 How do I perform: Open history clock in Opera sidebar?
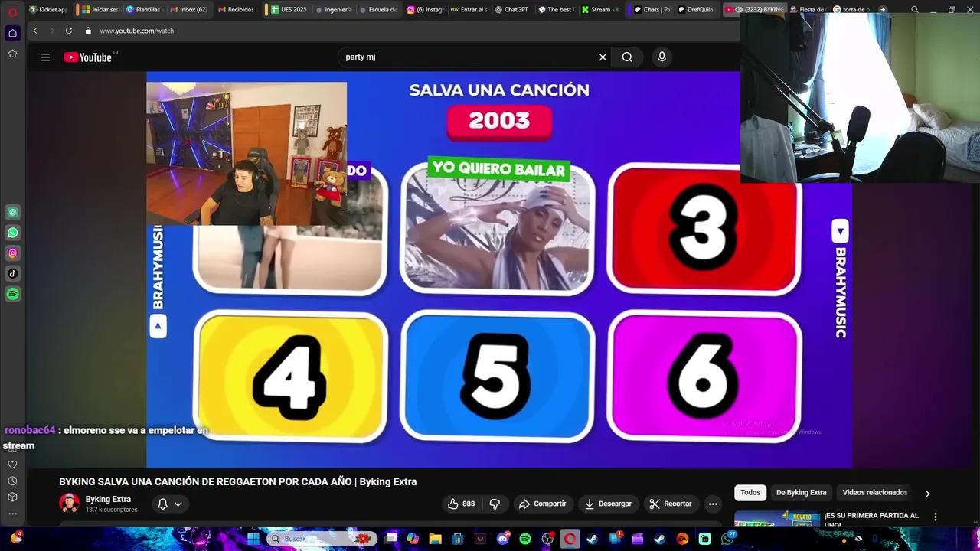coord(12,481)
